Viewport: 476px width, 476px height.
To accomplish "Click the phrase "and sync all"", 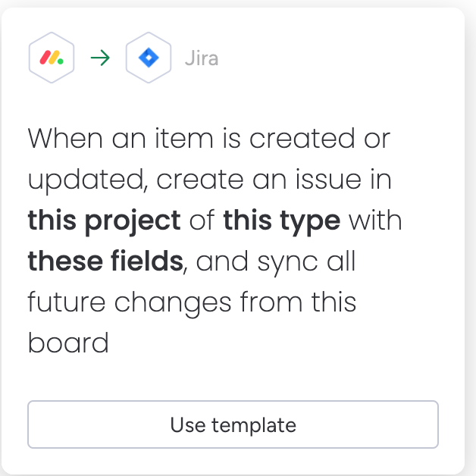I will [276, 262].
